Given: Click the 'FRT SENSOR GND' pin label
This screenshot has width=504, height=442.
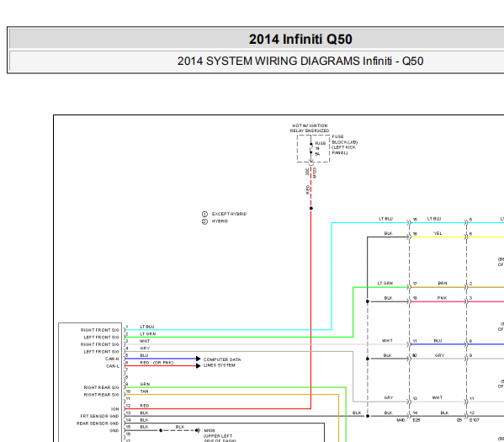Looking at the screenshot, I should click(99, 416).
